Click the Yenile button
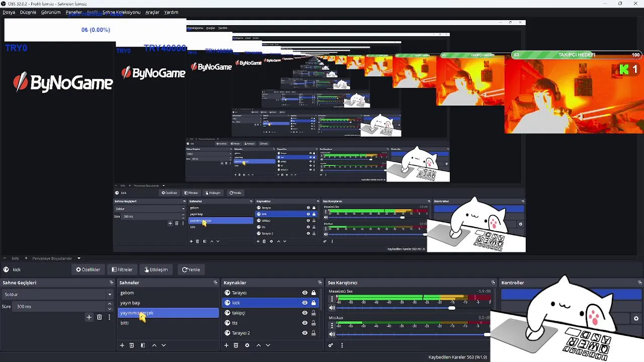 pos(191,269)
